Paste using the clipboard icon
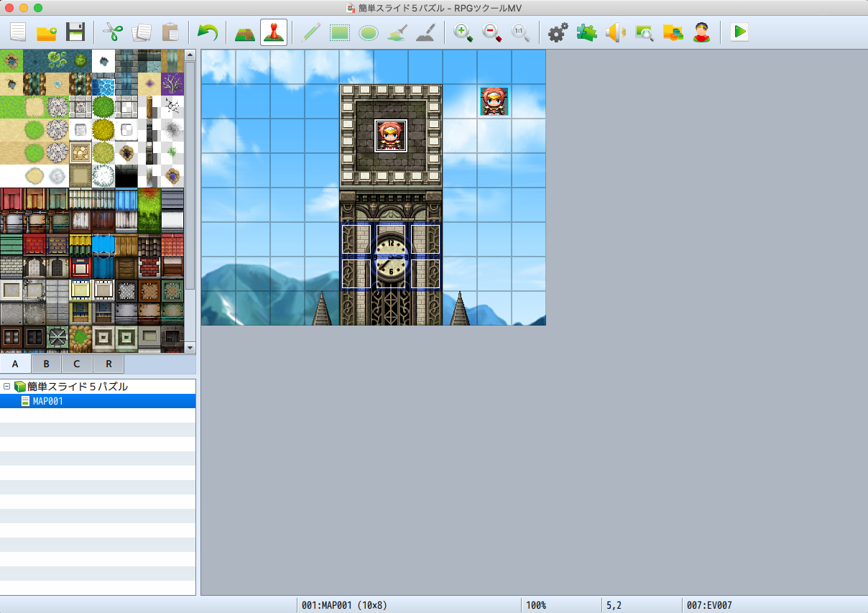Screen dimensions: 868x613 coord(170,32)
